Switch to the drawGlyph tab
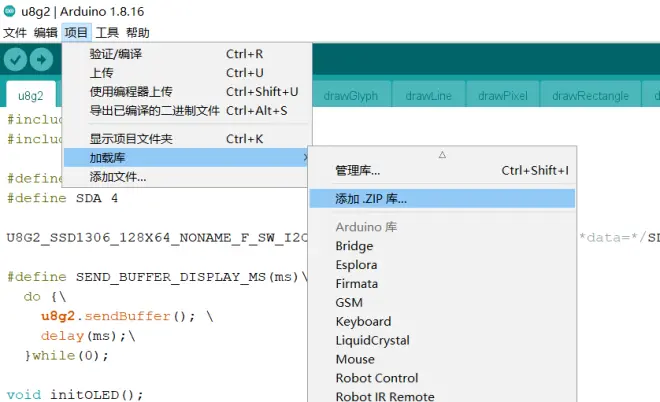 click(351, 96)
